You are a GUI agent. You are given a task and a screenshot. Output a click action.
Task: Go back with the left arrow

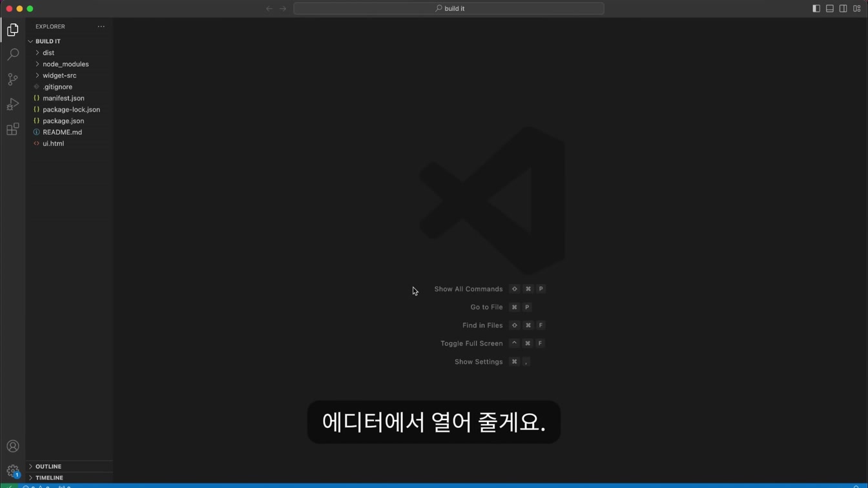pos(269,8)
